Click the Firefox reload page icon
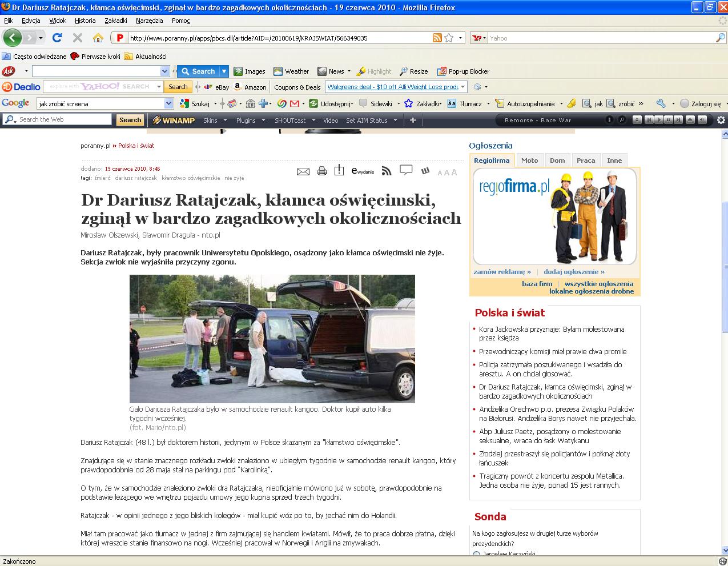This screenshot has height=566, width=728. pos(57,38)
